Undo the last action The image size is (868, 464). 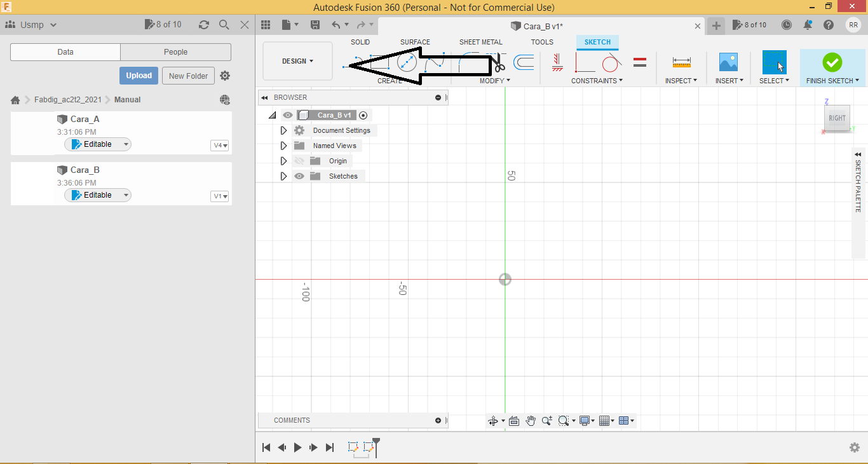coord(336,25)
